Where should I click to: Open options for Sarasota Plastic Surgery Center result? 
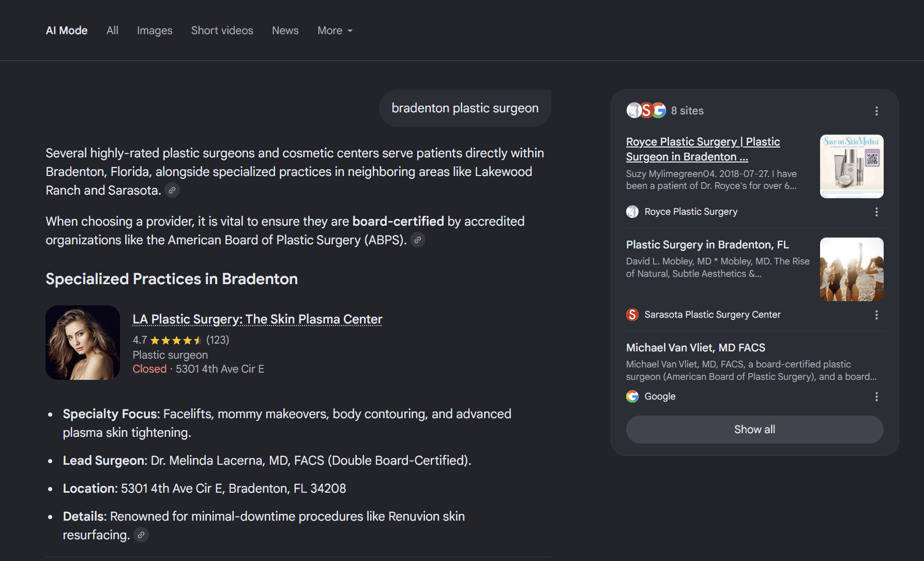click(x=876, y=315)
